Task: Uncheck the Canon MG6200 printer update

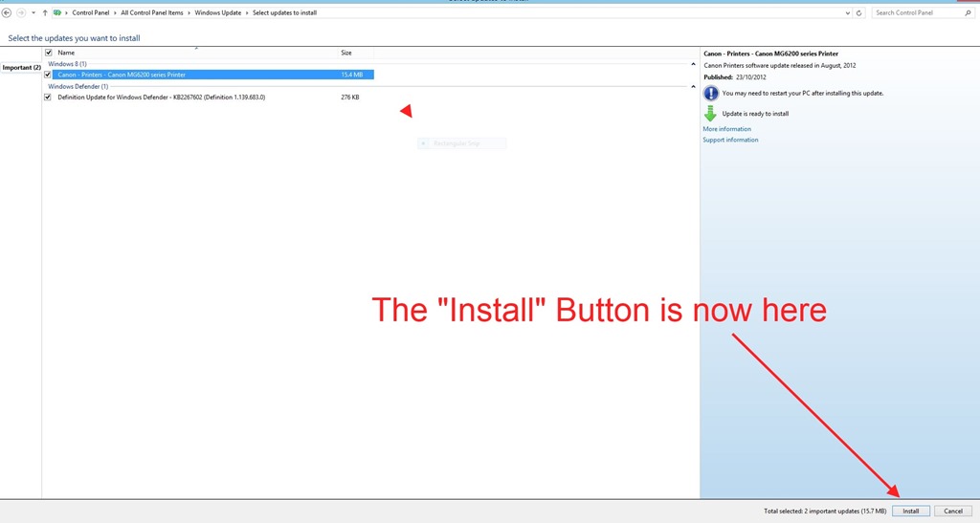Action: [48, 75]
